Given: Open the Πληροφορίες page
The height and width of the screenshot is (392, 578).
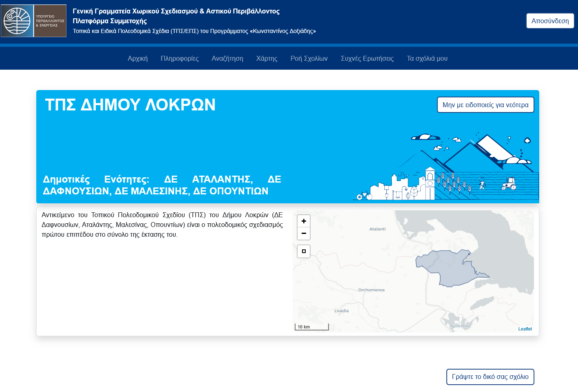Looking at the screenshot, I should pyautogui.click(x=180, y=58).
